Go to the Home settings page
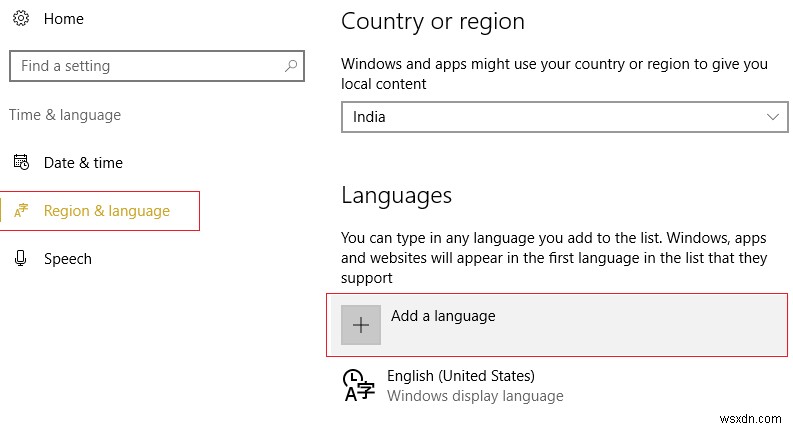The width and height of the screenshot is (793, 429). [x=66, y=18]
